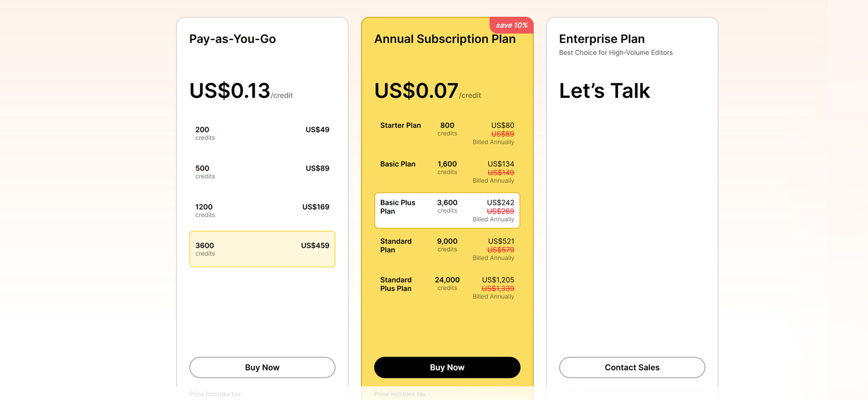Viewport: 868px width, 400px height.
Task: Click the Enterprise Plan heading
Action: pyautogui.click(x=602, y=39)
